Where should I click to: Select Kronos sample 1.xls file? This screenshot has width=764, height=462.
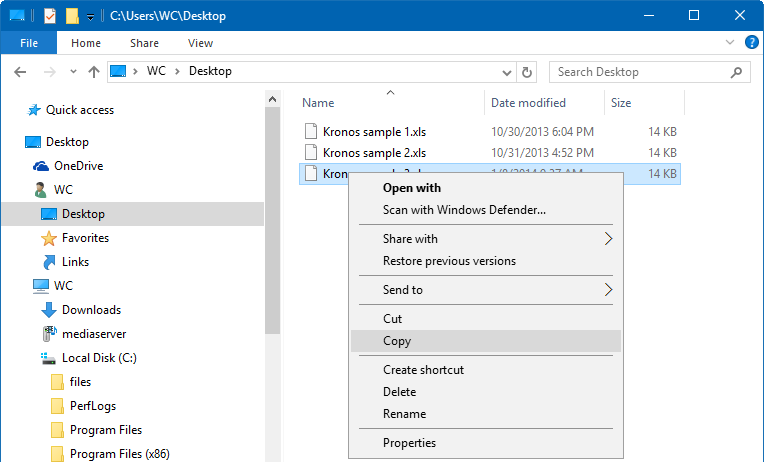click(374, 131)
